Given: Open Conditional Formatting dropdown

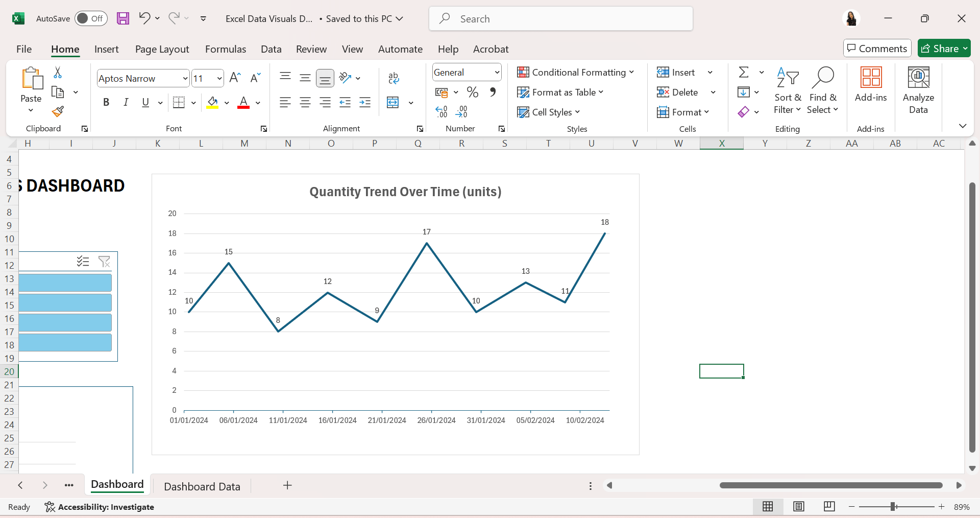Looking at the screenshot, I should pos(575,73).
